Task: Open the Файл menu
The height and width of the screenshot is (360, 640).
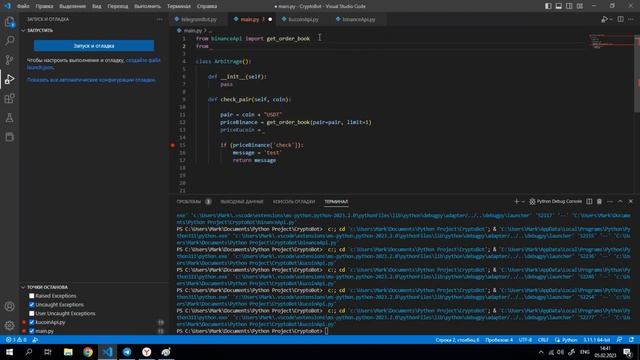Action: pyautogui.click(x=23, y=6)
